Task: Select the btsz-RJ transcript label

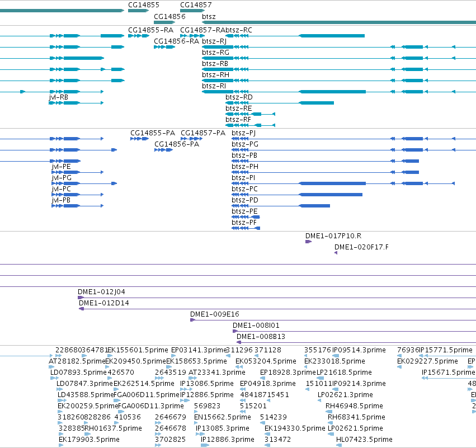Action: click(214, 41)
